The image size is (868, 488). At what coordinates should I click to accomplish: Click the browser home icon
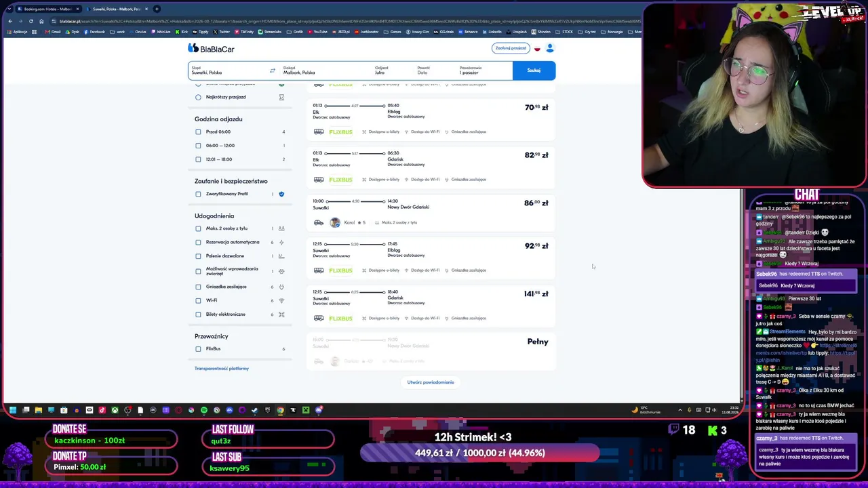pos(41,21)
